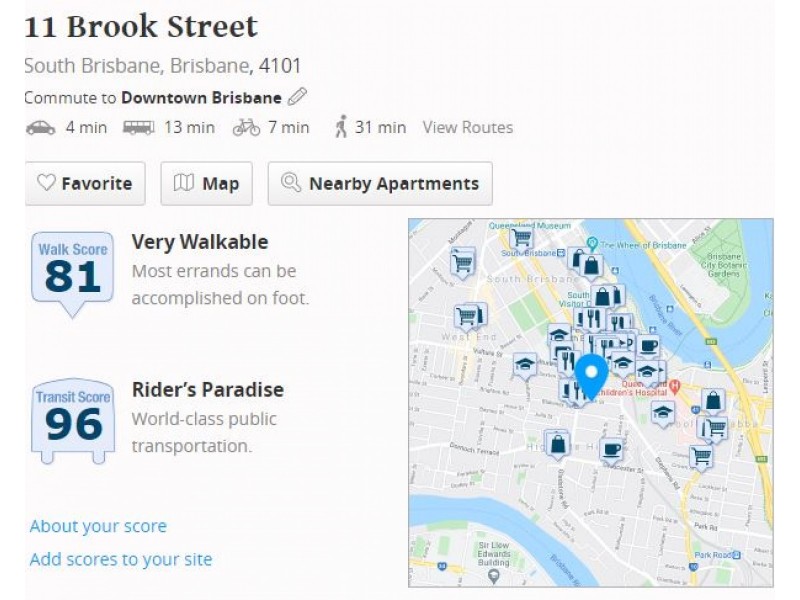Screen dimensions: 800x600
Task: Select the transit commute mode icon
Action: (x=140, y=127)
